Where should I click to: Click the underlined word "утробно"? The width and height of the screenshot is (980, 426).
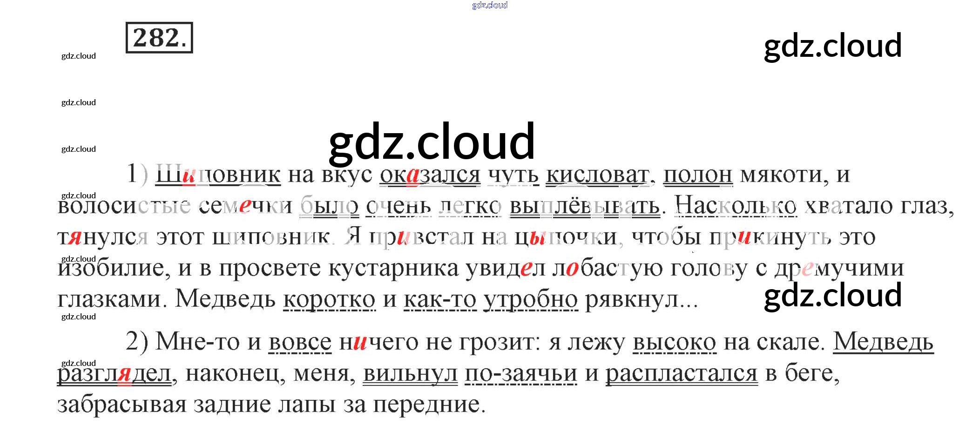[x=531, y=299]
